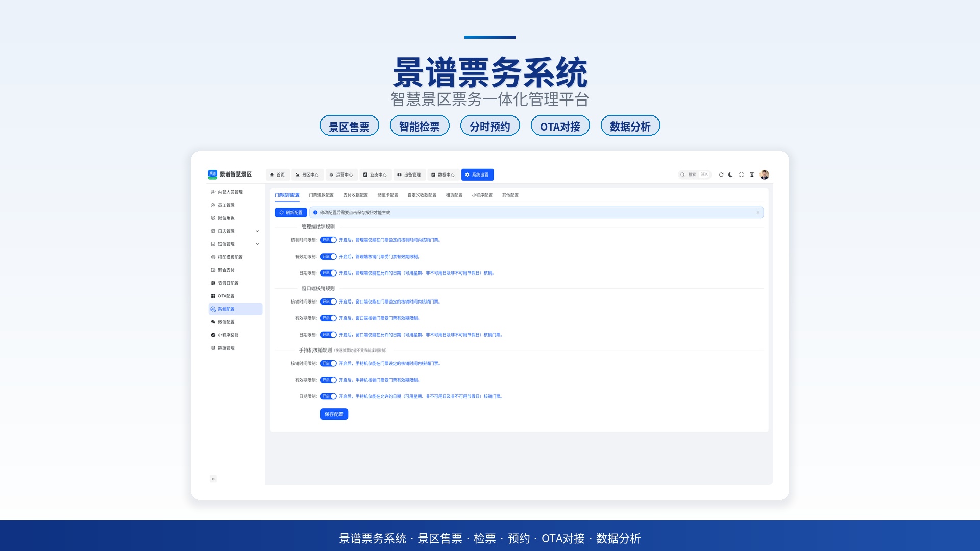Viewport: 980px width, 551px height.
Task: Focus the 搜索 search field
Action: pyautogui.click(x=695, y=175)
